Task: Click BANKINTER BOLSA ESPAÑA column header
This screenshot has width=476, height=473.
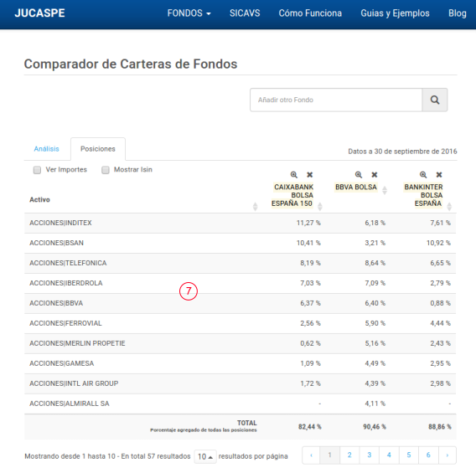Action: click(423, 195)
